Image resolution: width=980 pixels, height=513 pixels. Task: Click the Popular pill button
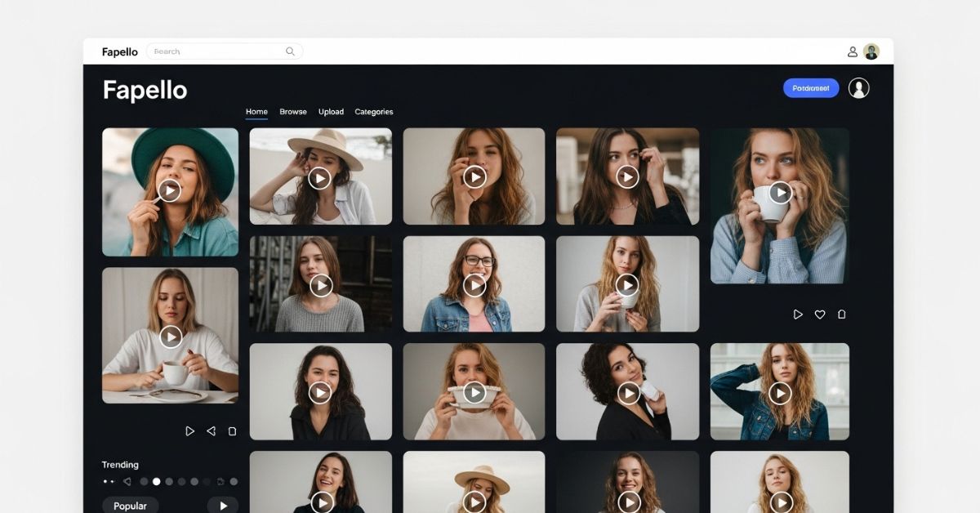point(131,506)
